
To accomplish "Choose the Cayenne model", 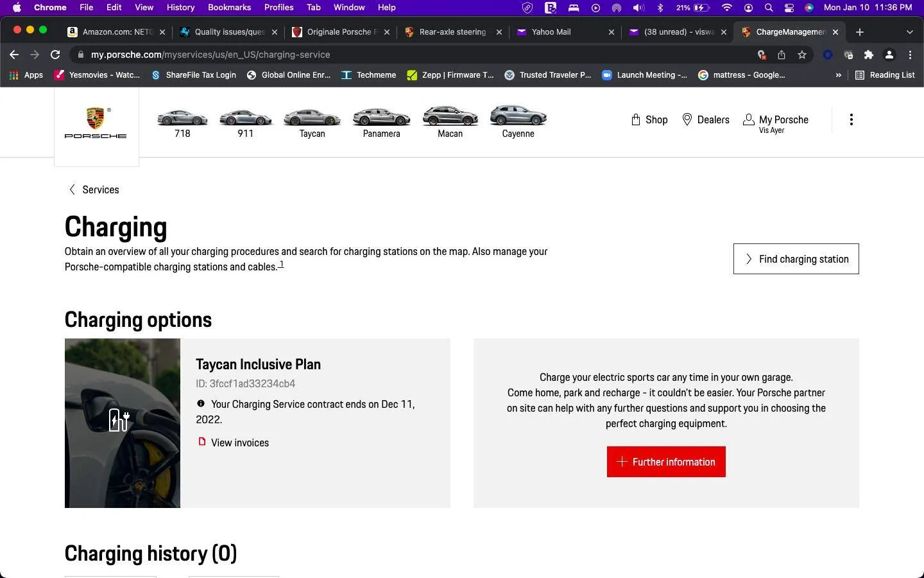I will (518, 123).
